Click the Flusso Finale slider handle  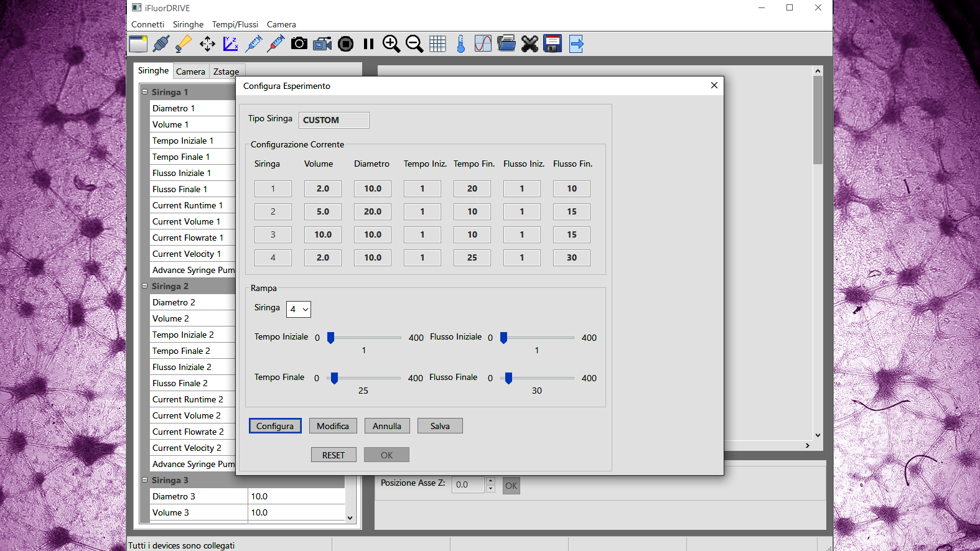pos(508,378)
